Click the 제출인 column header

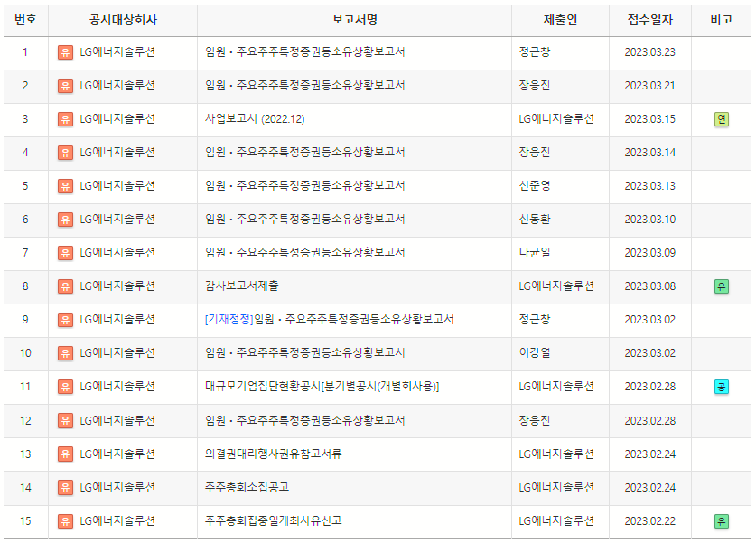560,20
